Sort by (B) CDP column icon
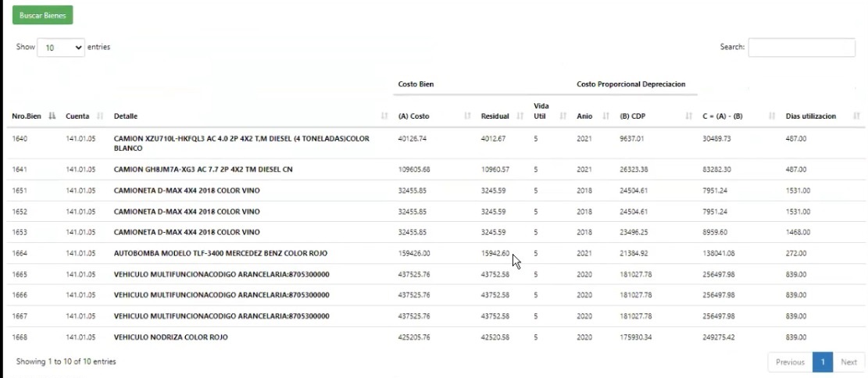 688,116
